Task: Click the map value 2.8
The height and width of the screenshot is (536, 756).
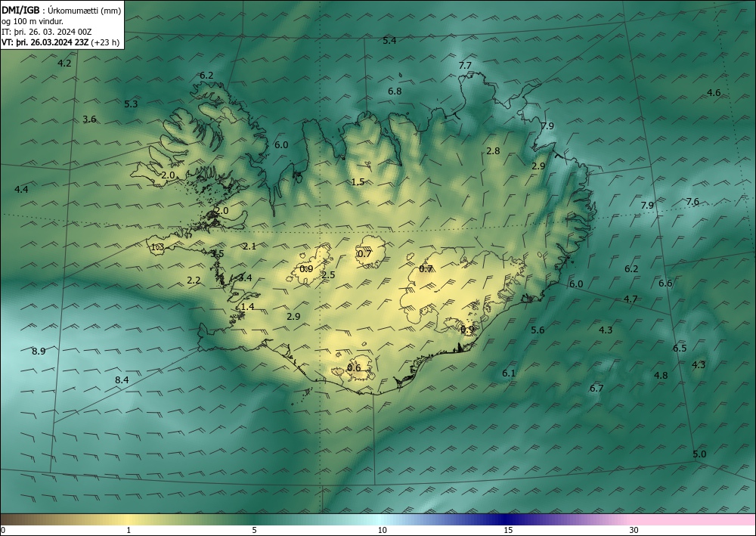Action: click(x=493, y=151)
